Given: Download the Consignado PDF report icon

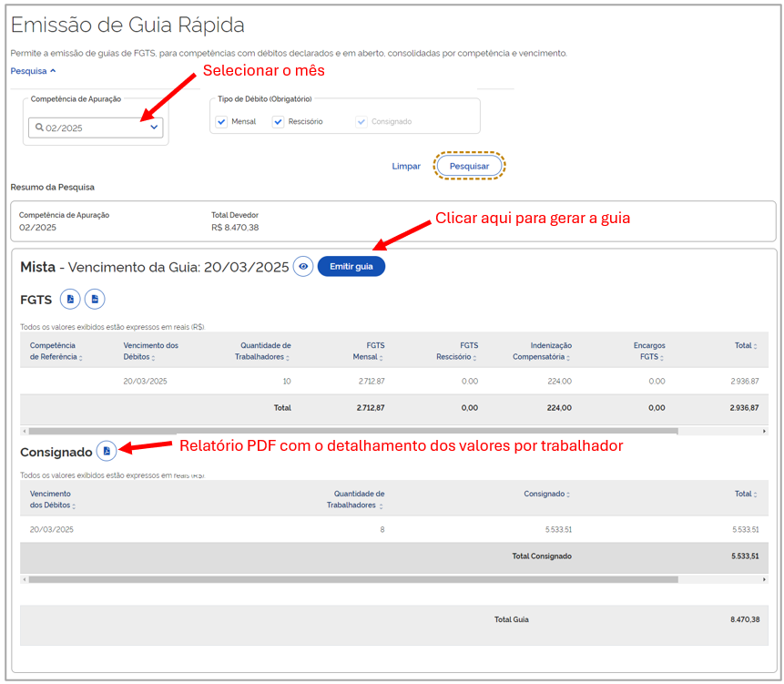Looking at the screenshot, I should click(107, 451).
